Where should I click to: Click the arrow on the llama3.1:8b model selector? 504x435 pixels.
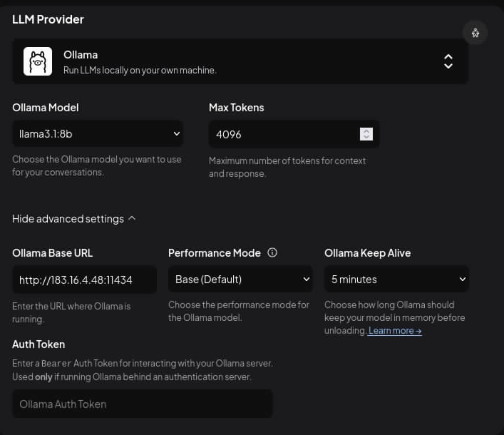[176, 133]
